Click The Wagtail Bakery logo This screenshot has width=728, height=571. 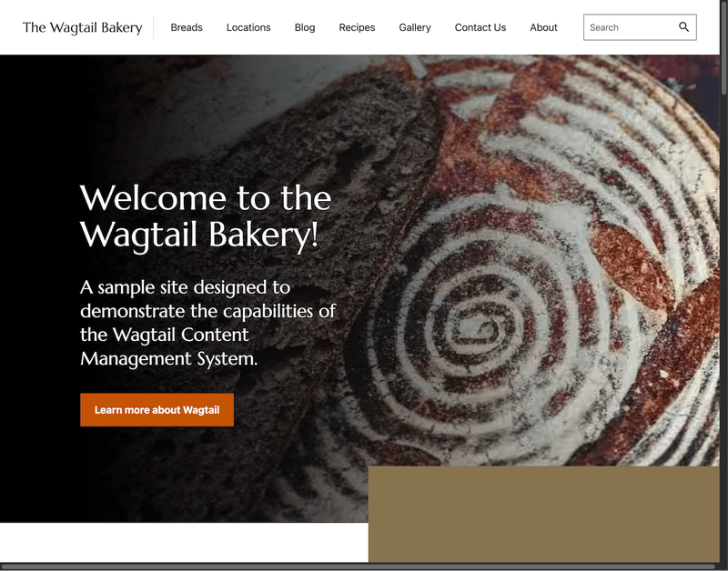[83, 27]
